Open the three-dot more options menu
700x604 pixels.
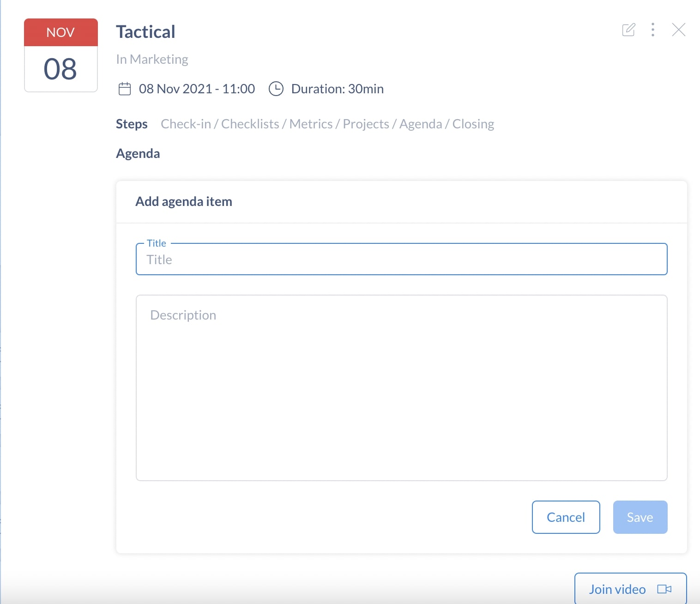click(x=653, y=30)
